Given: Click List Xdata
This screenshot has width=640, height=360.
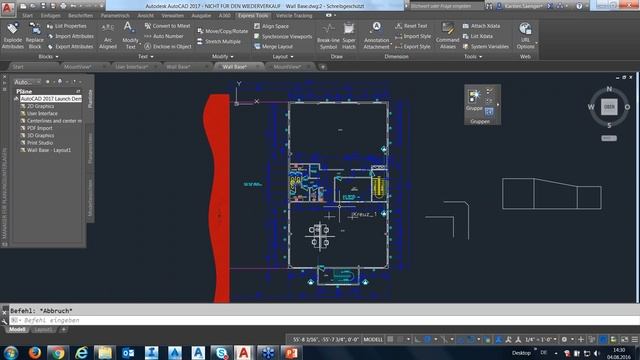Looking at the screenshot, I should [x=477, y=36].
